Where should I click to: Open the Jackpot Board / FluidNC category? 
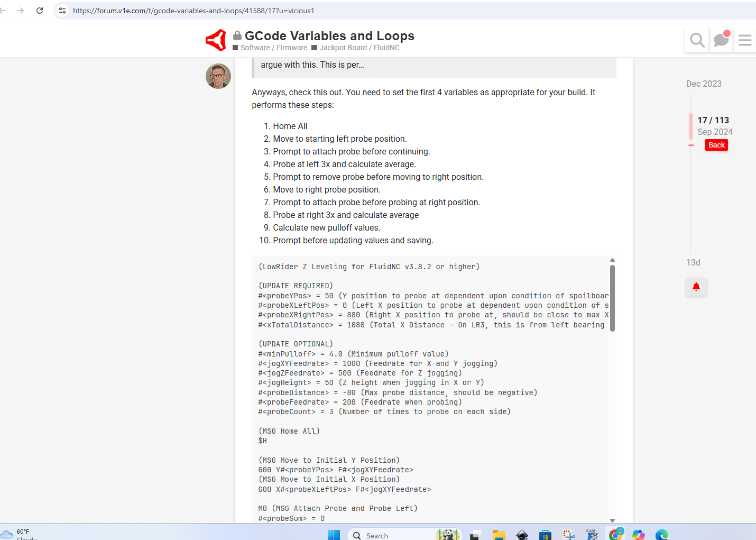tap(359, 48)
